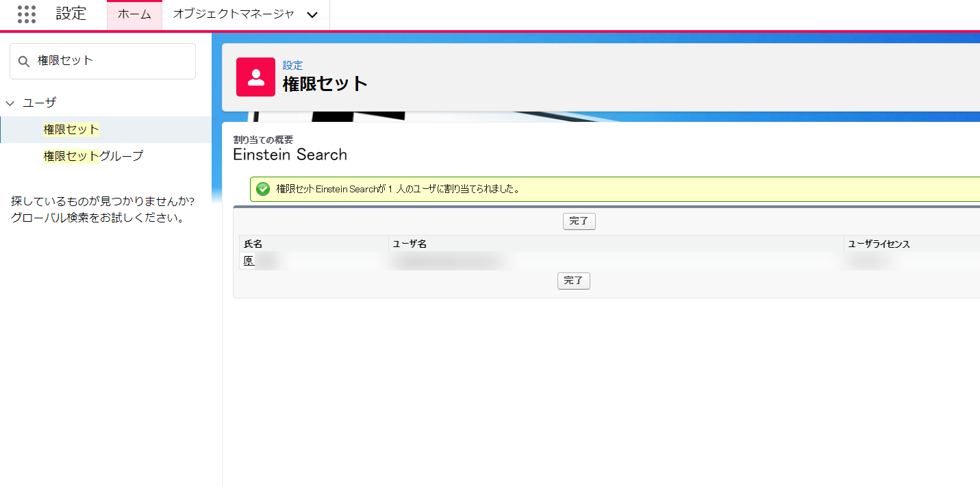Click the magnifier icon in Quick Find

tap(24, 62)
